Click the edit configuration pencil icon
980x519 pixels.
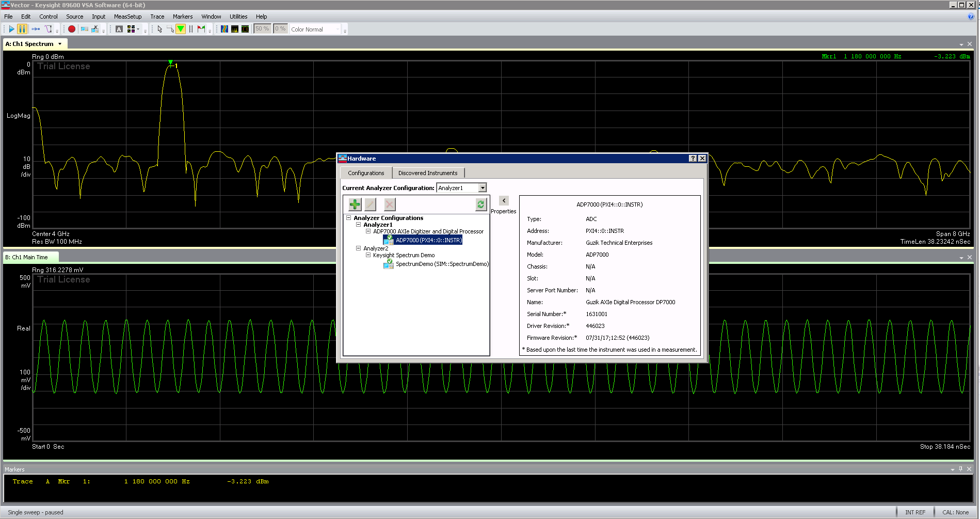(370, 205)
